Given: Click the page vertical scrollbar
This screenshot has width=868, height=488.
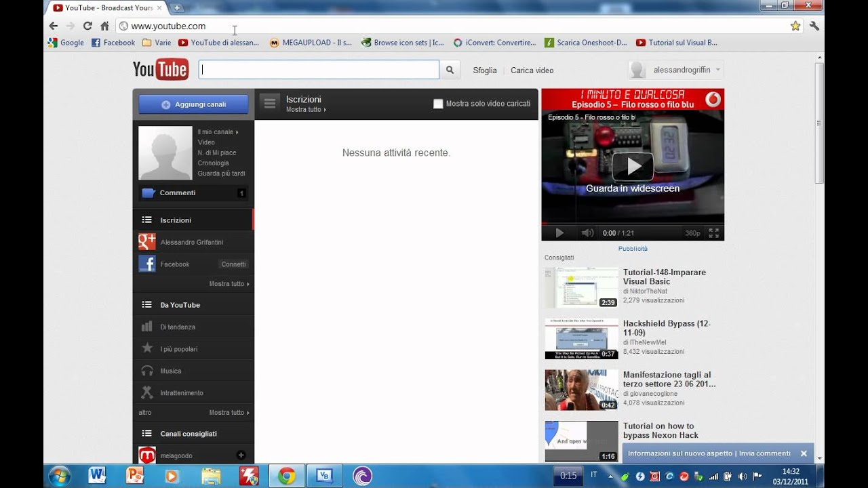Looking at the screenshot, I should tap(820, 122).
